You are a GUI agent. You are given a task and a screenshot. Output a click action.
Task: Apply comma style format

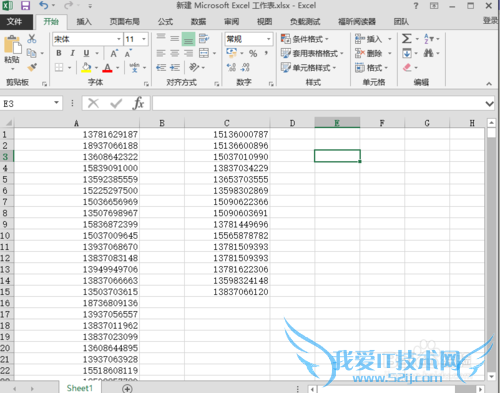pyautogui.click(x=266, y=53)
